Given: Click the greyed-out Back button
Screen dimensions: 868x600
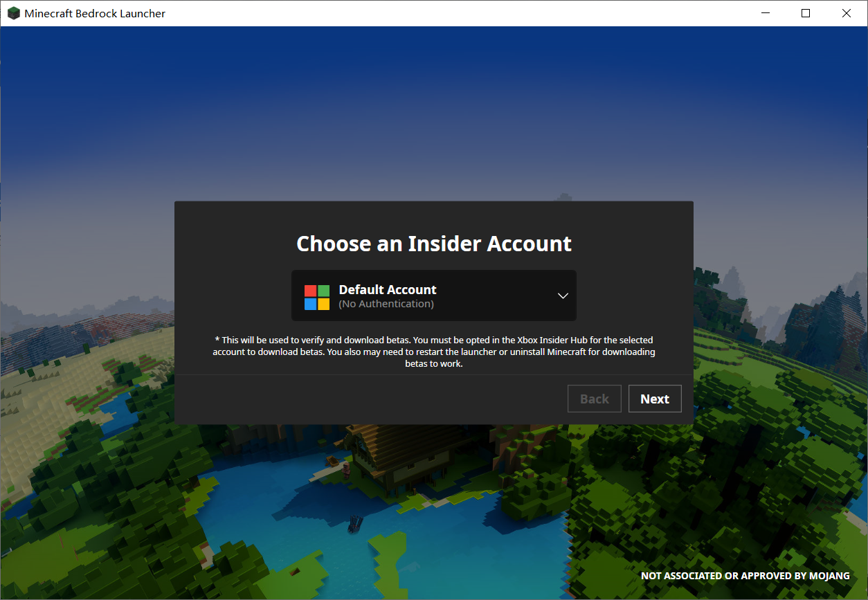Looking at the screenshot, I should tap(595, 399).
